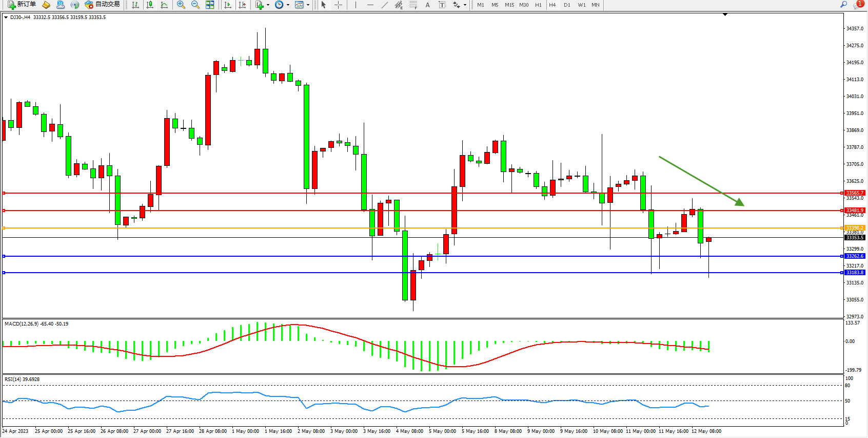Expand the periodicity clock dropdown
The image size is (868, 438).
pyautogui.click(x=288, y=5)
